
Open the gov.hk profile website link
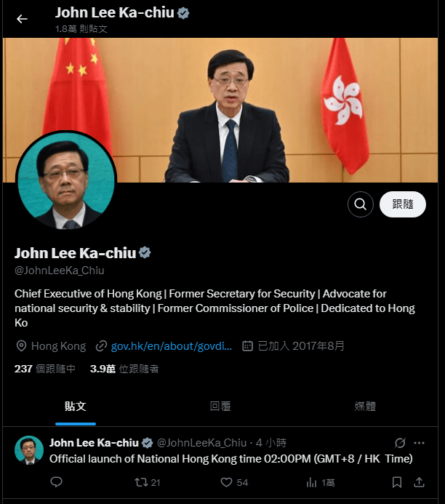pos(171,346)
